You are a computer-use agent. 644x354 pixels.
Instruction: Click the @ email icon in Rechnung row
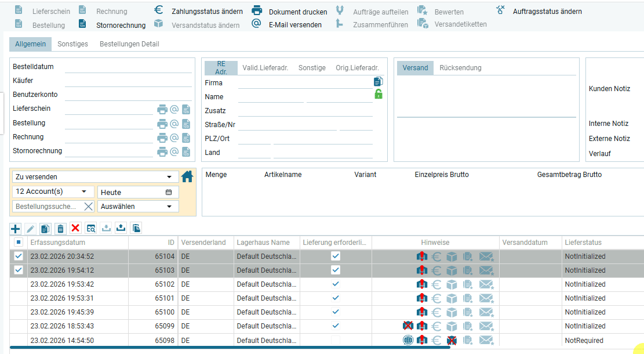tap(174, 138)
